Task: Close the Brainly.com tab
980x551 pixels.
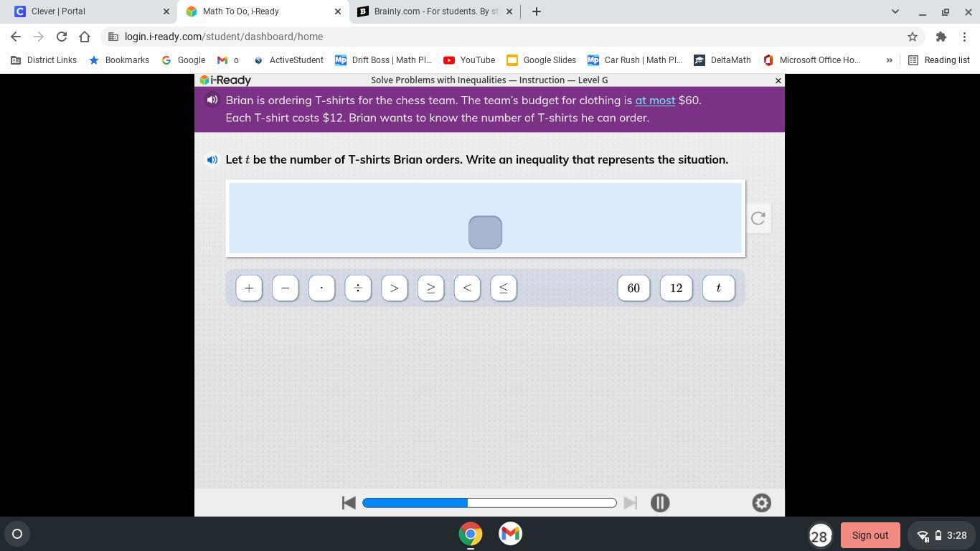Action: pos(509,11)
